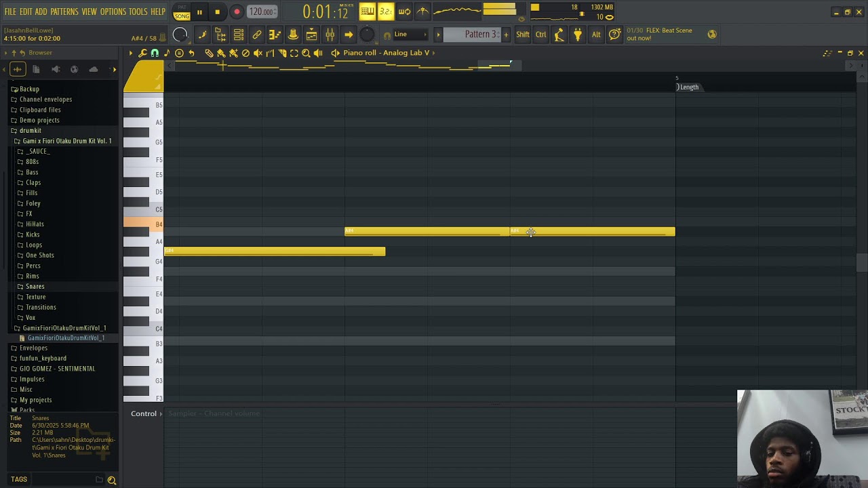Pause playback with the pause button

click(199, 12)
